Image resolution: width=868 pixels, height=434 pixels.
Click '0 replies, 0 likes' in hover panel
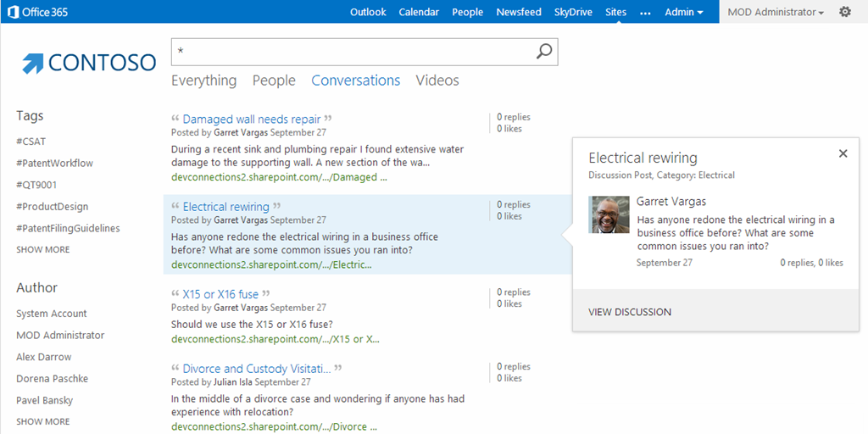point(811,263)
